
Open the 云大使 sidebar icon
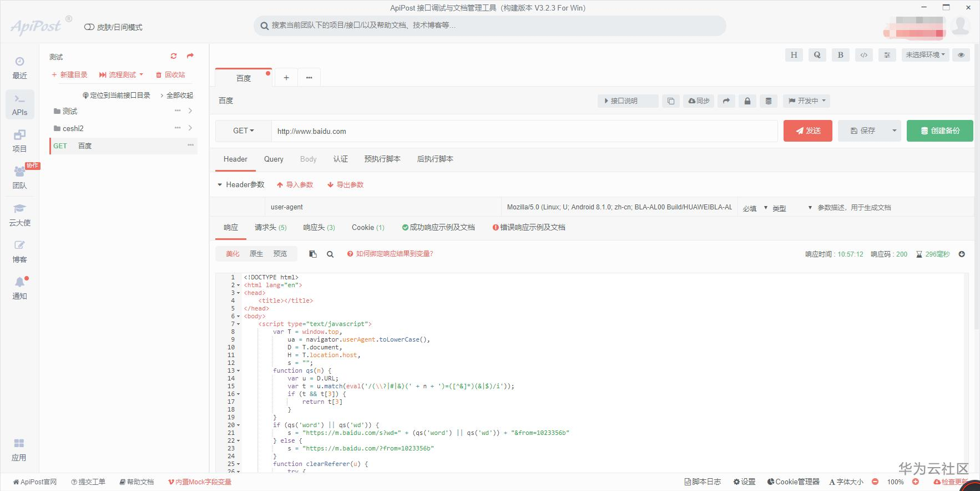pos(19,215)
